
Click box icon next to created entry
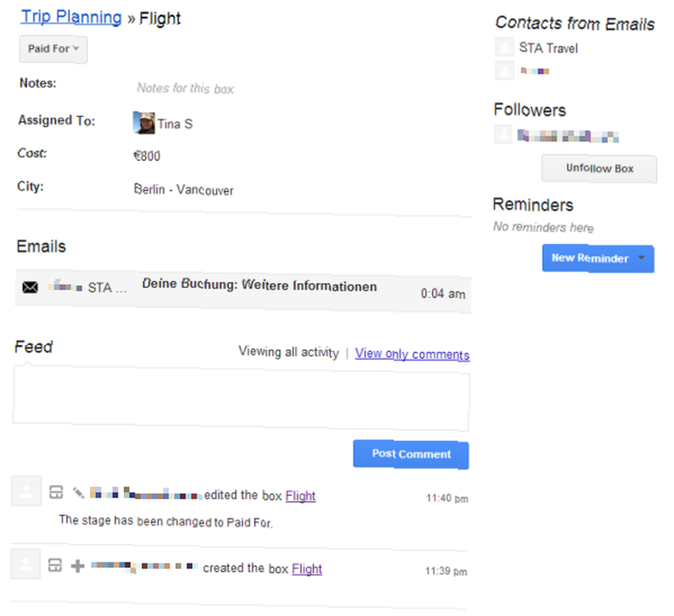(x=55, y=565)
